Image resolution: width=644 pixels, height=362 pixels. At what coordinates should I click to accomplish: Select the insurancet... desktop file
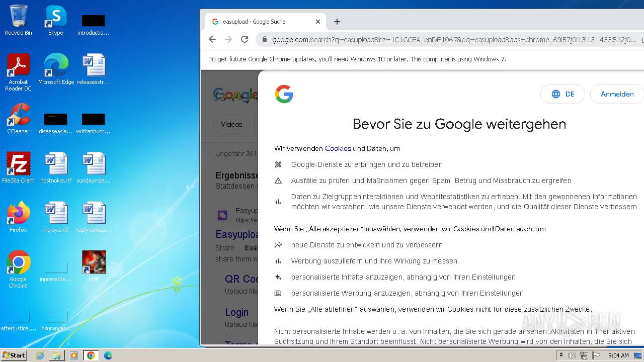pyautogui.click(x=56, y=320)
